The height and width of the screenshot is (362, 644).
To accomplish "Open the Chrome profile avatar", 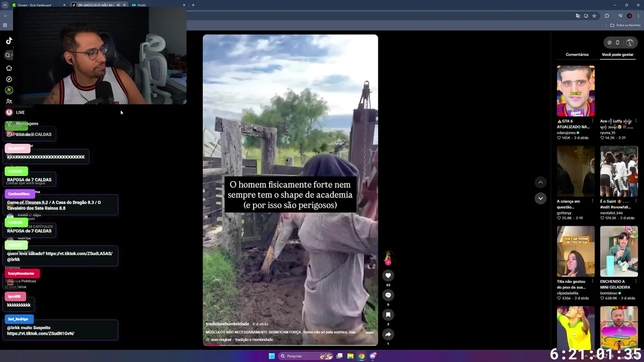I will (629, 16).
